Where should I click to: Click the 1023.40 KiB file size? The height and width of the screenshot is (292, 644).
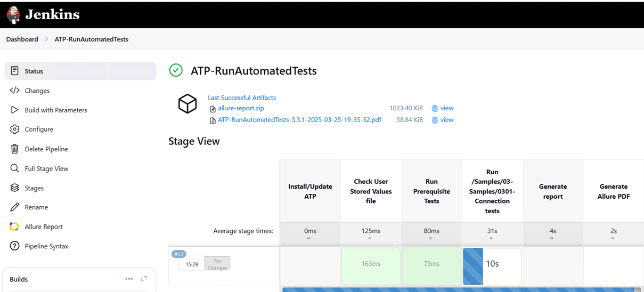tap(406, 108)
